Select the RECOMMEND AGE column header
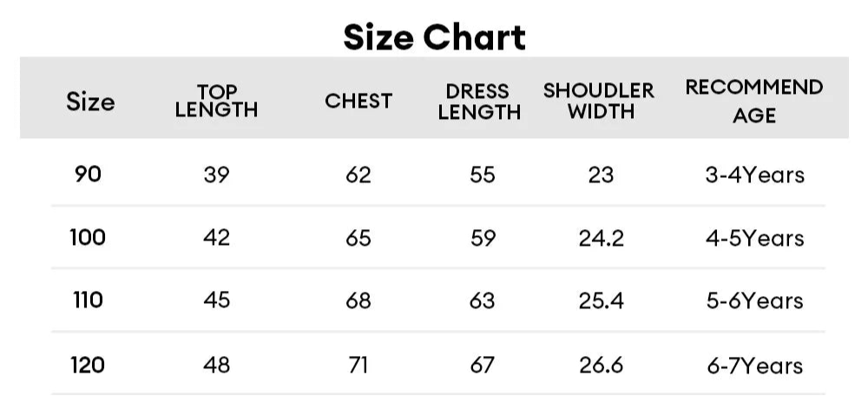 [x=754, y=101]
